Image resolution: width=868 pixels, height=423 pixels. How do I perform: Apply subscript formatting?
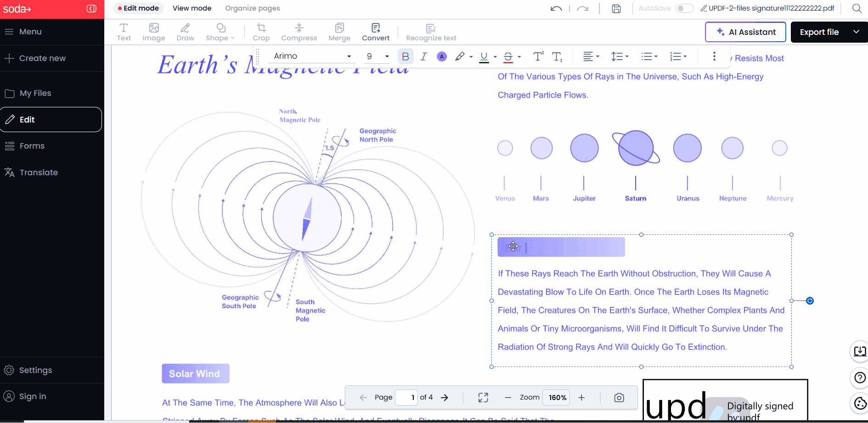(x=557, y=56)
